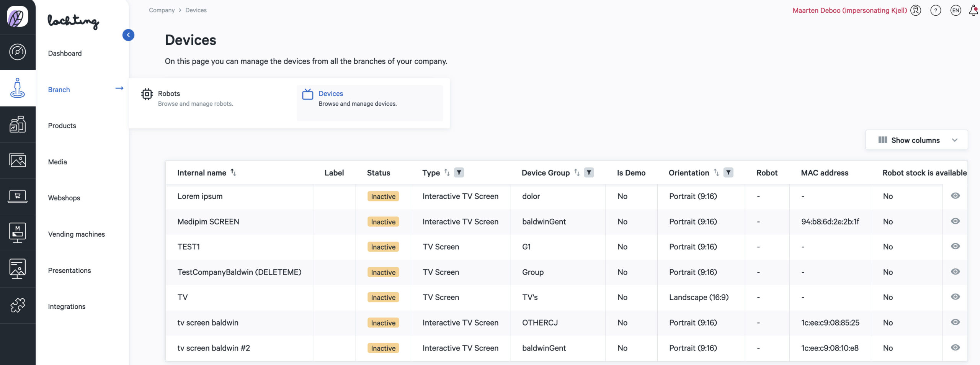Click the eye icon for tv screen baldwin #2
The width and height of the screenshot is (980, 365).
[955, 347]
